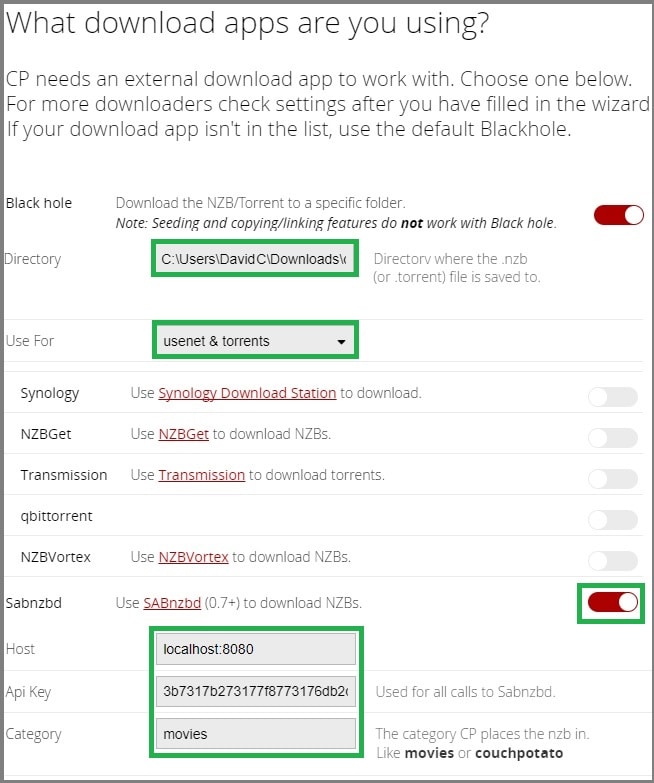The image size is (654, 783).
Task: Enable the Synology downloader toggle
Action: (613, 397)
